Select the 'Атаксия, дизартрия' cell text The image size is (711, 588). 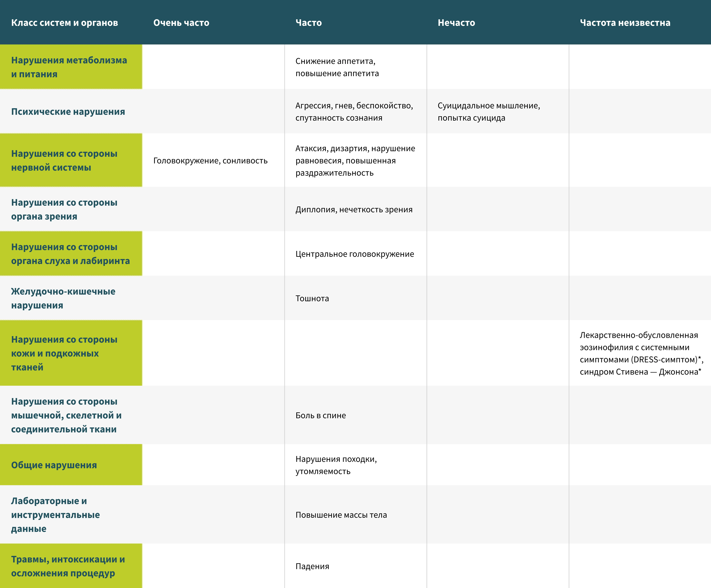click(355, 161)
